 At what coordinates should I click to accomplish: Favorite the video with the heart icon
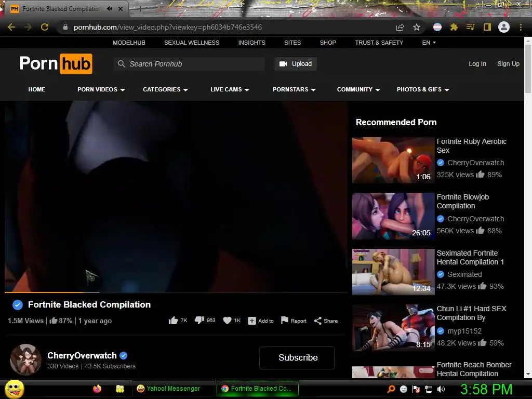[x=227, y=320]
